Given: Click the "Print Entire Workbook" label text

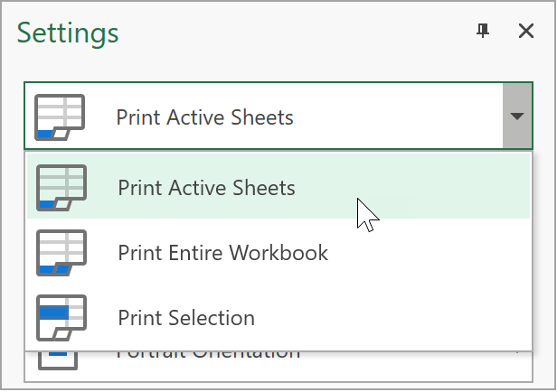Looking at the screenshot, I should (x=222, y=252).
